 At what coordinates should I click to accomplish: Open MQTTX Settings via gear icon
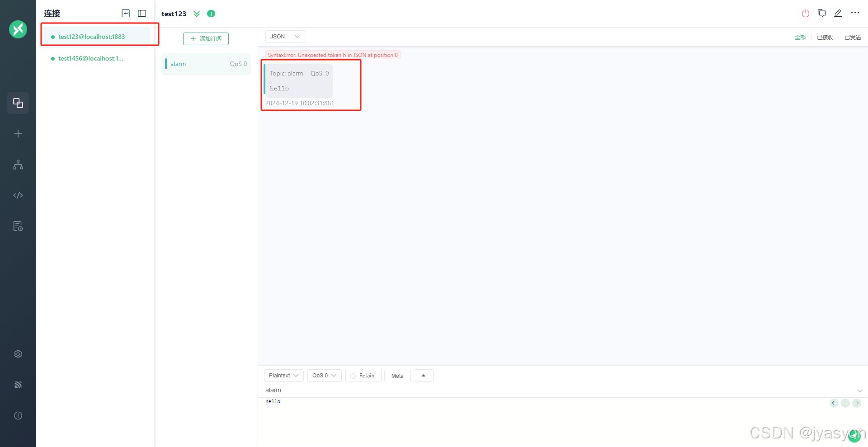[x=18, y=354]
